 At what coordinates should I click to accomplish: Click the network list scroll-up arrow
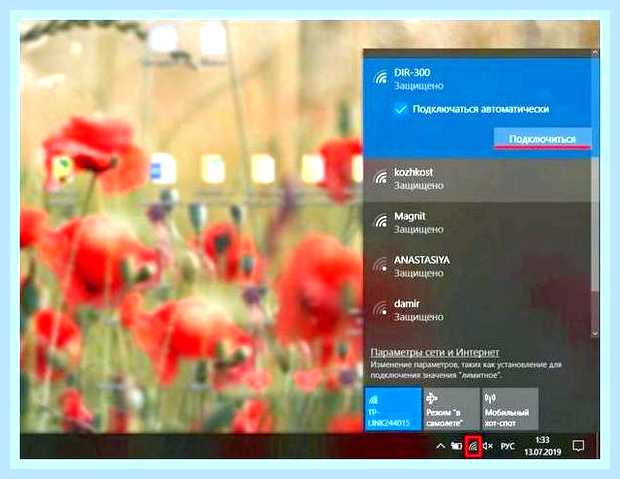coord(595,52)
